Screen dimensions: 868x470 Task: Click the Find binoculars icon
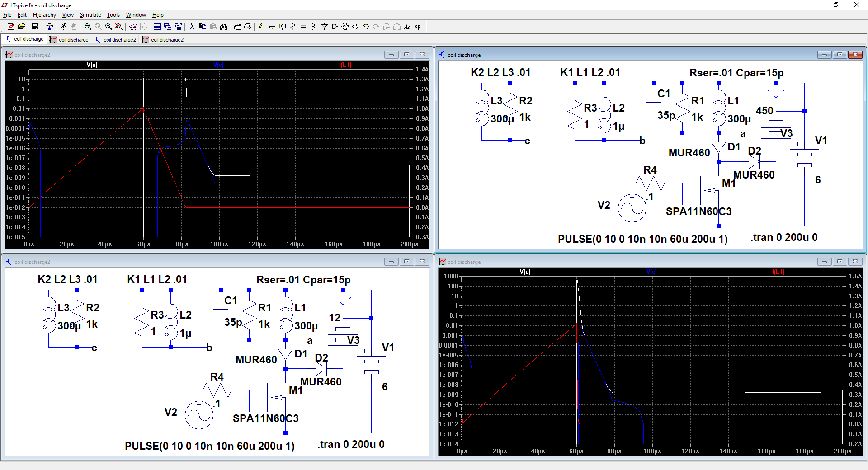pyautogui.click(x=223, y=27)
